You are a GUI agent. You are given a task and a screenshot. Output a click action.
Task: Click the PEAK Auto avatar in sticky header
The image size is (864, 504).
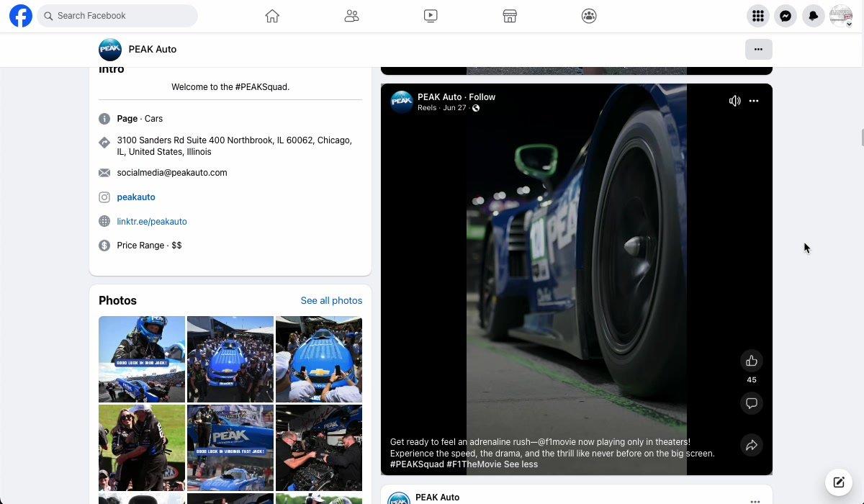pos(110,49)
